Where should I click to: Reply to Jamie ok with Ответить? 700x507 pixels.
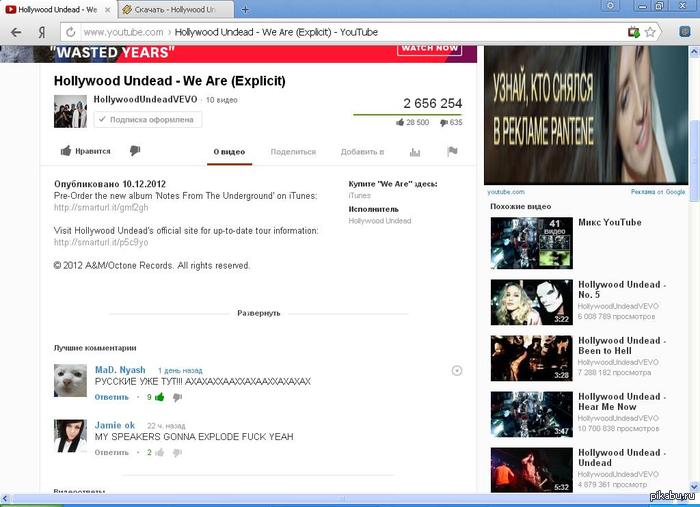point(112,453)
